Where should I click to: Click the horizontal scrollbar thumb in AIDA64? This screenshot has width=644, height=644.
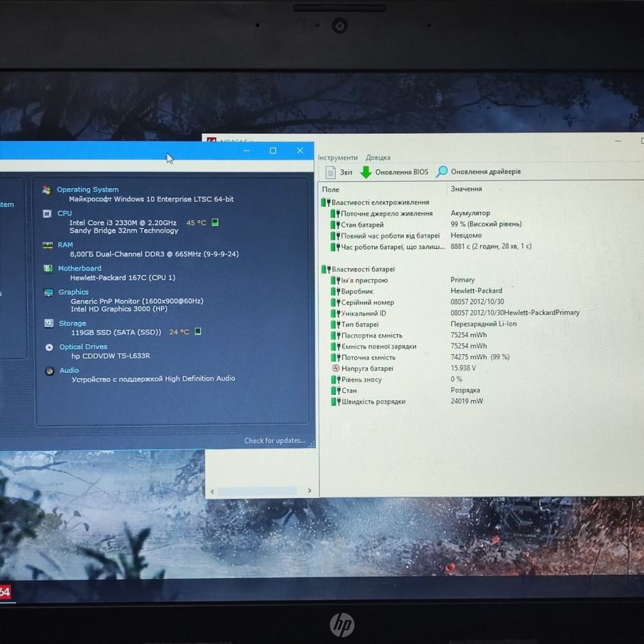point(257,491)
